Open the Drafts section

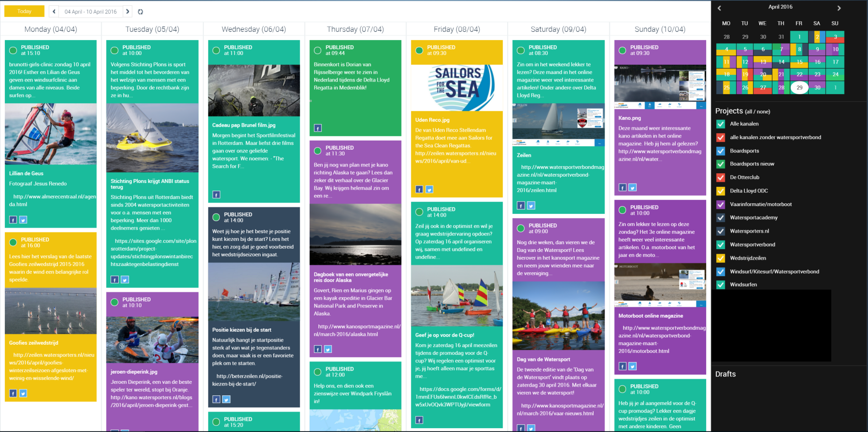click(x=726, y=374)
